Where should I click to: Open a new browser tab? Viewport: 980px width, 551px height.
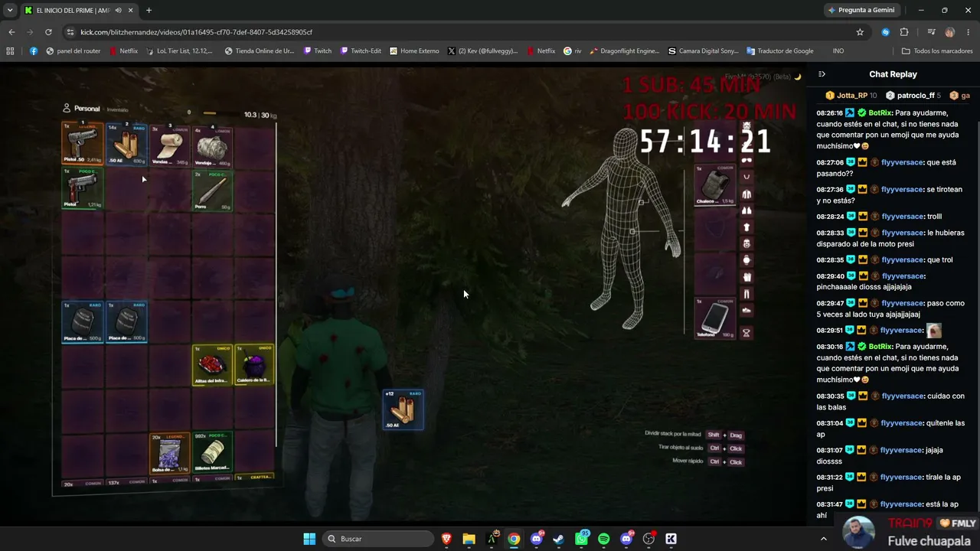tap(149, 10)
